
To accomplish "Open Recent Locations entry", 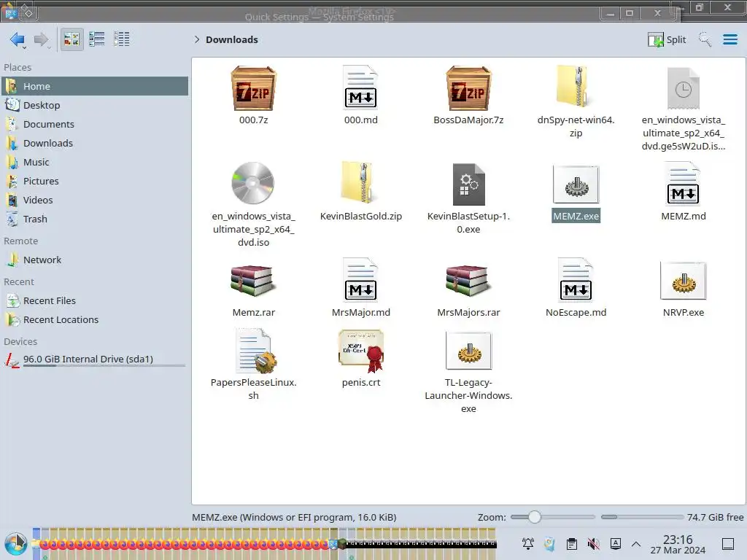I will pos(95,320).
